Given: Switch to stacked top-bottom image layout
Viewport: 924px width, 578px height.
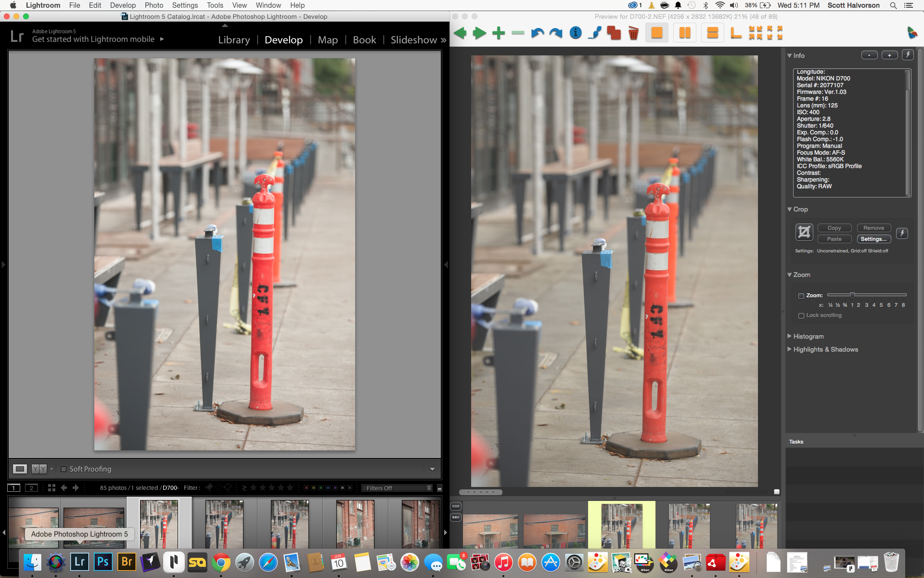Looking at the screenshot, I should click(x=713, y=33).
